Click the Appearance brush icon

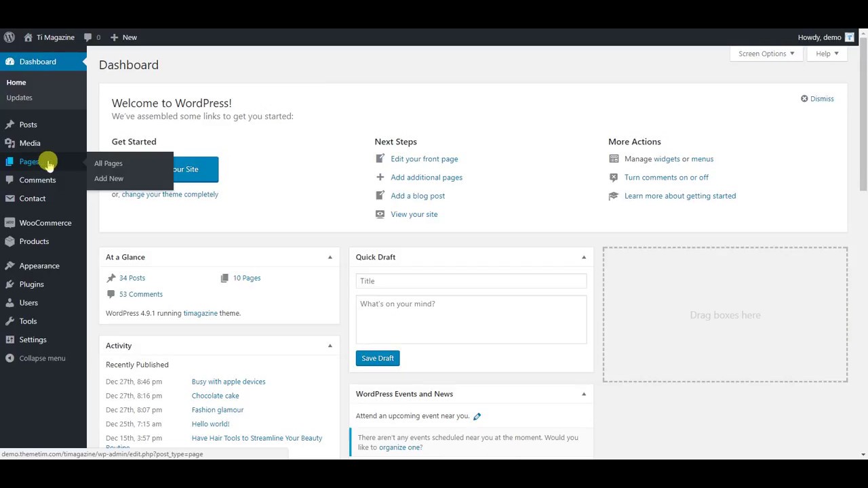pyautogui.click(x=9, y=266)
